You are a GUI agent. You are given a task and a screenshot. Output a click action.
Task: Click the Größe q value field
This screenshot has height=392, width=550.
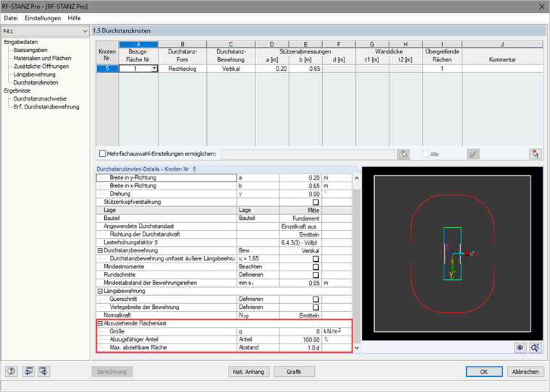[300, 331]
